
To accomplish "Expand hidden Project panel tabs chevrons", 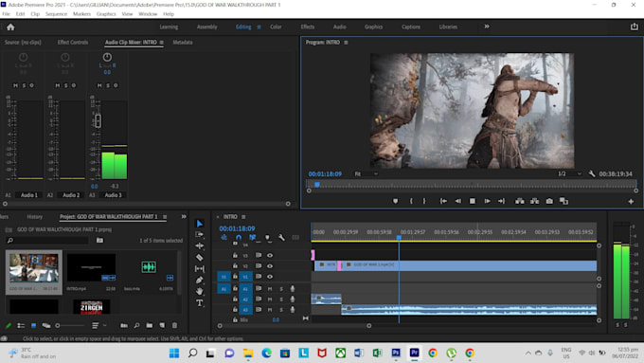I will click(184, 217).
